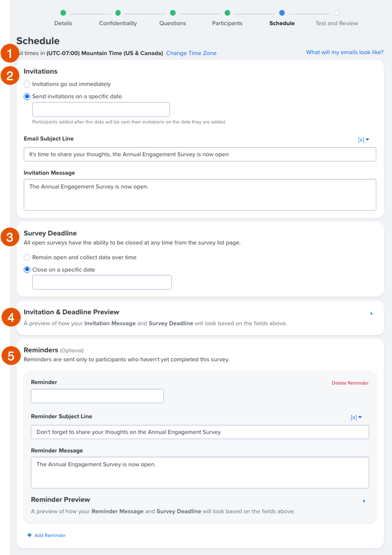Image resolution: width=392 pixels, height=555 pixels.
Task: Click the Test and Review step circle
Action: pyautogui.click(x=336, y=13)
